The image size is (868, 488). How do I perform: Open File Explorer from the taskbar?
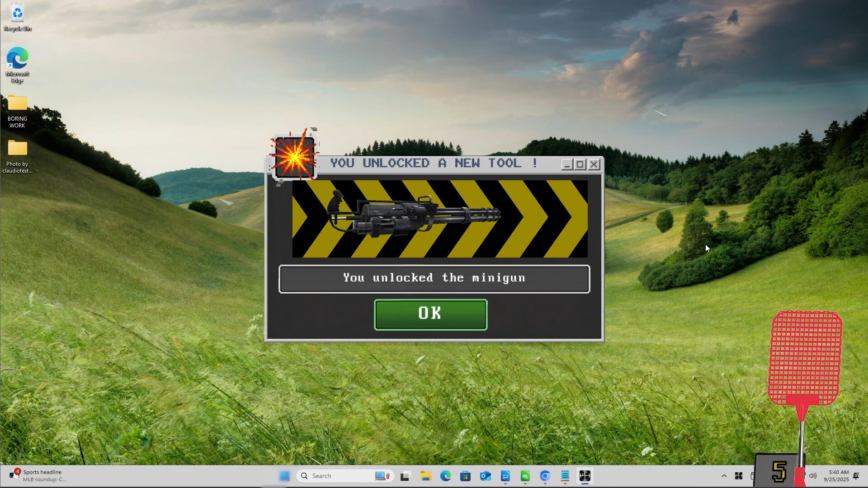pyautogui.click(x=425, y=476)
